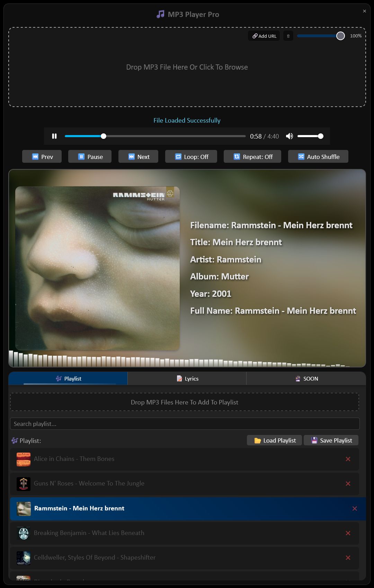Adjust the player volume slider

pos(310,136)
